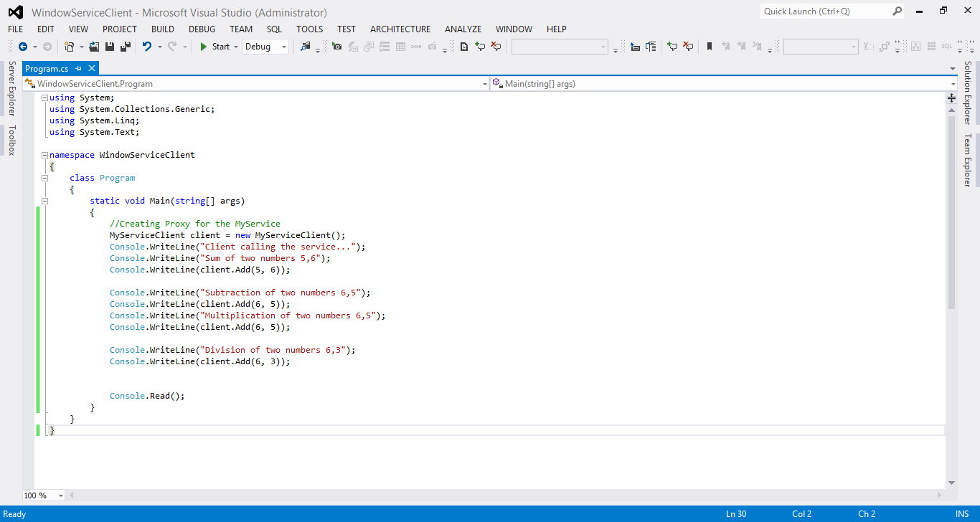Click the green-plus bubble next to the bookmark icon
This screenshot has width=980, height=522.
[672, 47]
